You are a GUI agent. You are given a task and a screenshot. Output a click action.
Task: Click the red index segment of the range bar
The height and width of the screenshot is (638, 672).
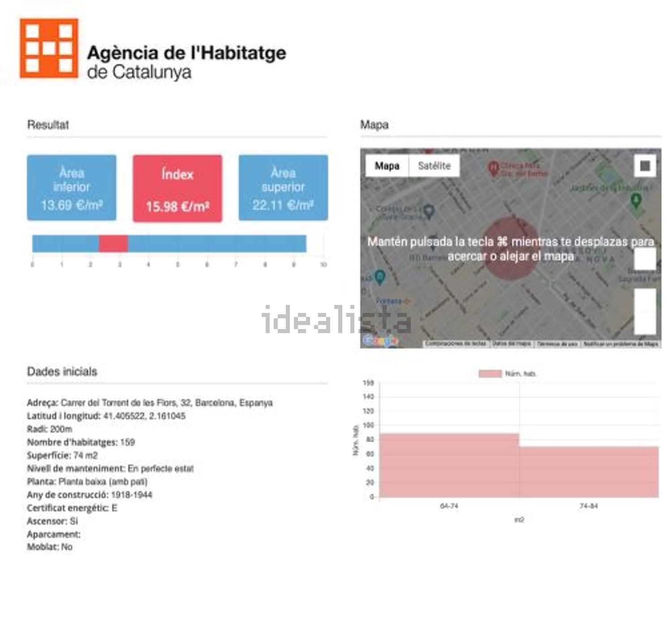click(113, 243)
